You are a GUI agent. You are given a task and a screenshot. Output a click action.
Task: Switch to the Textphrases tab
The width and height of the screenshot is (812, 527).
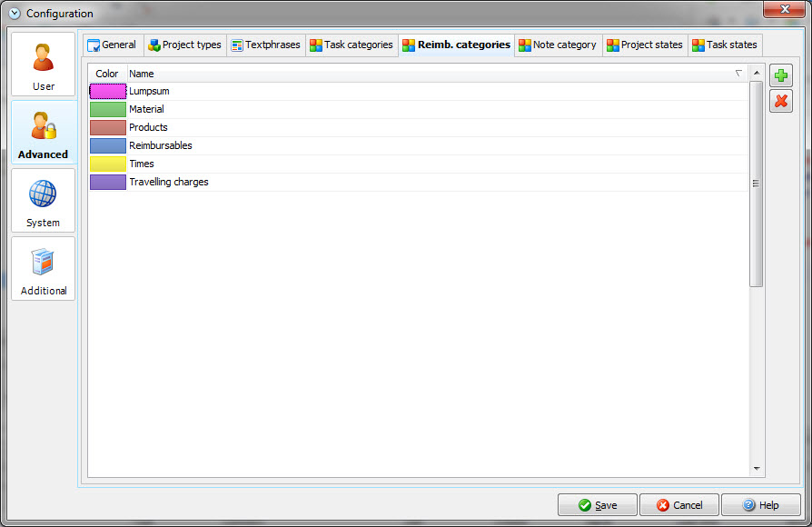pyautogui.click(x=265, y=45)
